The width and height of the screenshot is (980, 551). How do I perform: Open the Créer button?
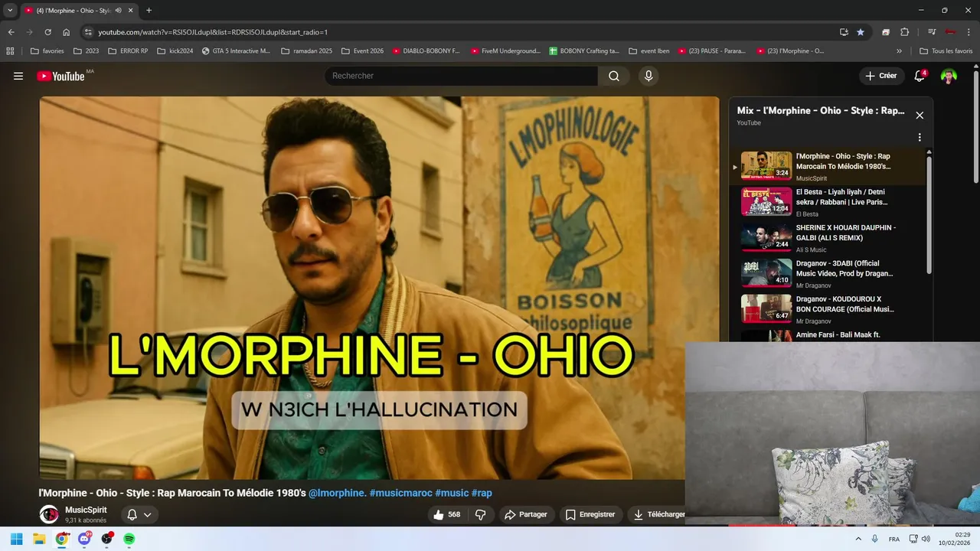tap(880, 76)
